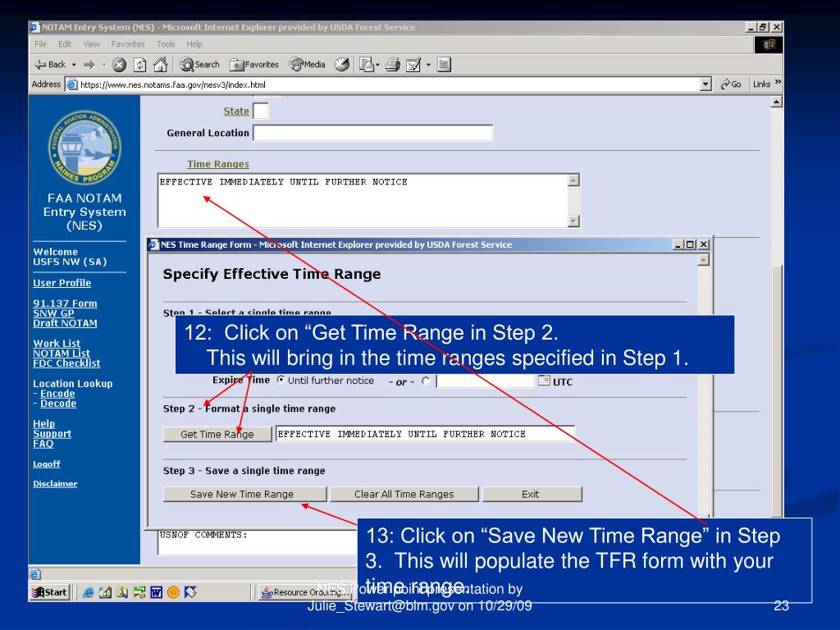Launch Internet Explorer from the quick launch
Image resolution: width=840 pixels, height=630 pixels.
(x=89, y=592)
